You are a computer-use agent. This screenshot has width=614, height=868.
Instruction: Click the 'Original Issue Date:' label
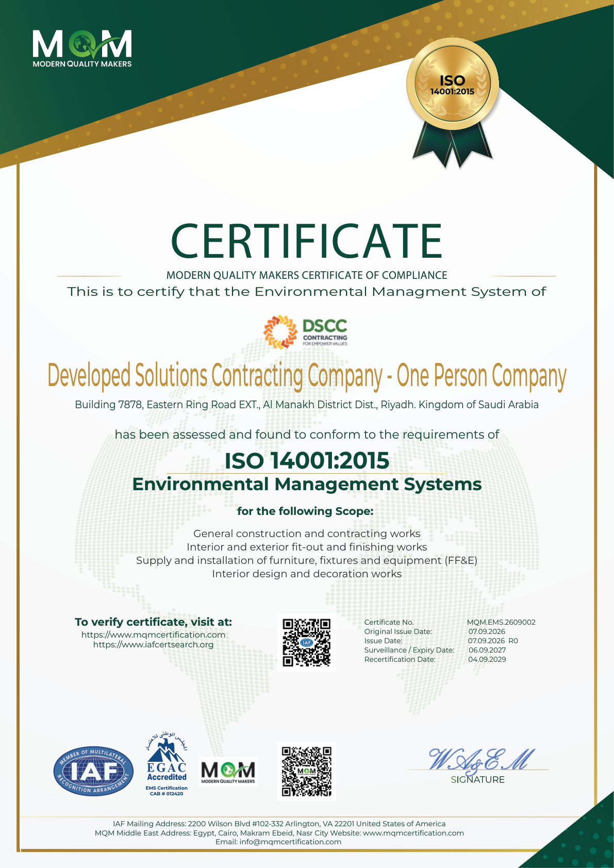398,631
